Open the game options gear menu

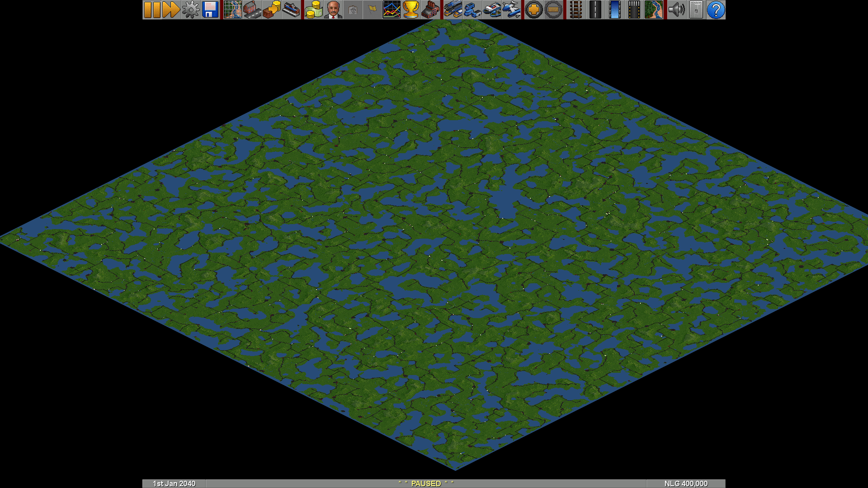pyautogui.click(x=191, y=9)
